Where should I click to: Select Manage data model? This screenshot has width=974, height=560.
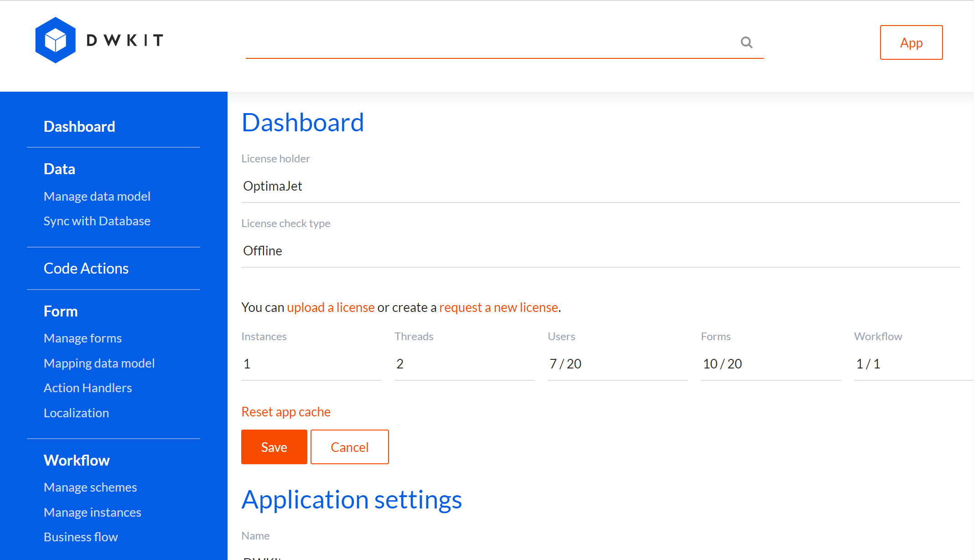97,196
